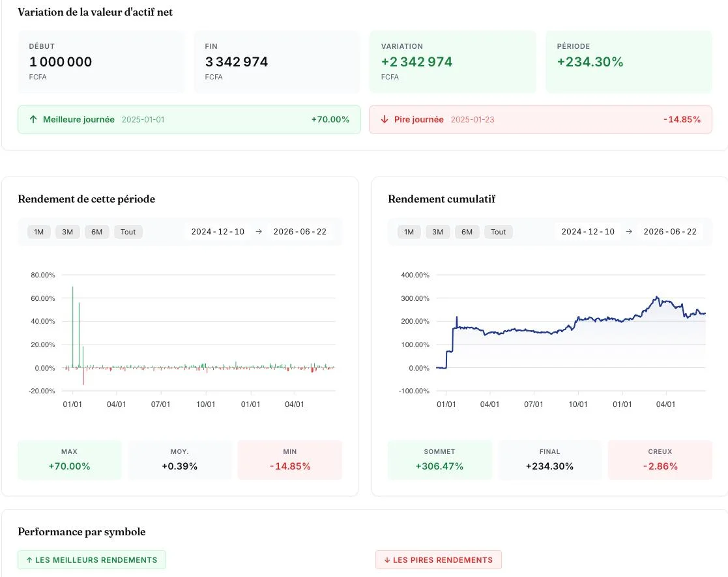Click the Variation de la valeur d'actif net heading
The width and height of the screenshot is (728, 577).
pos(95,12)
